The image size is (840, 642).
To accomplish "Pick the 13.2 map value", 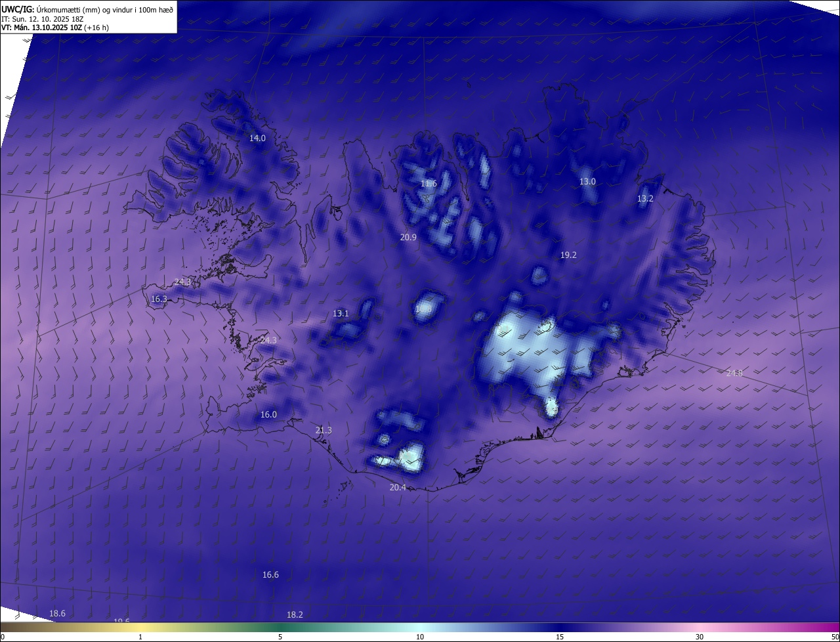I will tap(645, 198).
